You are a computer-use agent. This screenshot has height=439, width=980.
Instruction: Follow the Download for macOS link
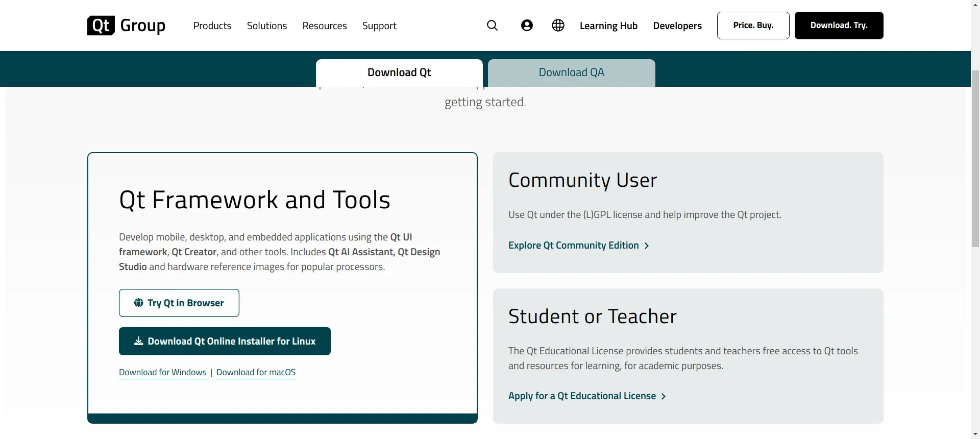256,373
